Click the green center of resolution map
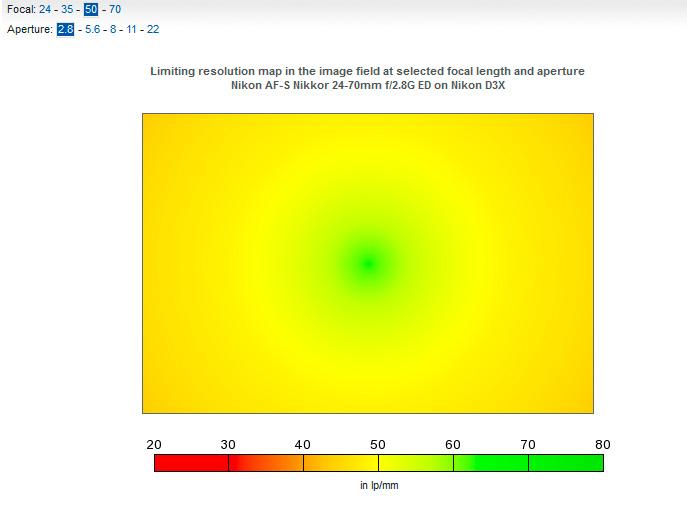The height and width of the screenshot is (513, 687). [368, 263]
